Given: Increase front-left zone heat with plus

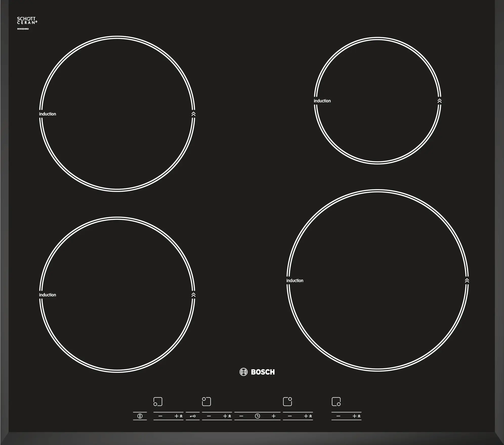Looking at the screenshot, I should click(x=177, y=416).
